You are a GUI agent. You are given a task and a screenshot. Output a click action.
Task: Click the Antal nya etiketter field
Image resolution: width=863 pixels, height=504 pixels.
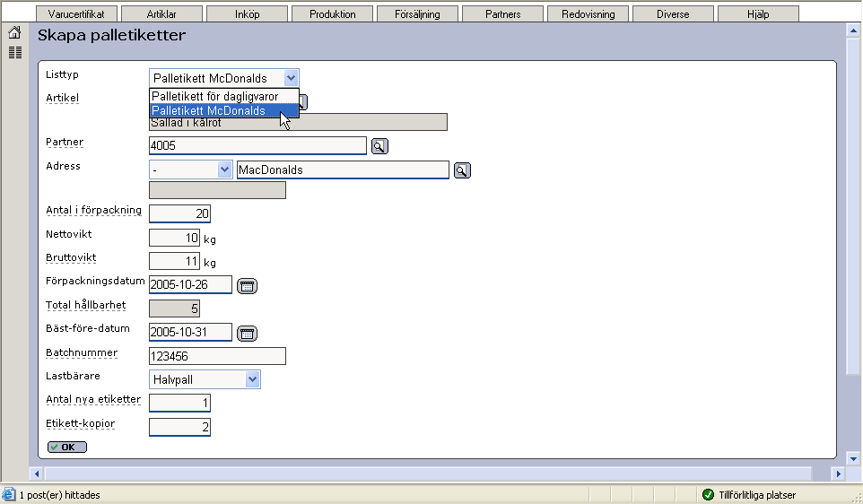[x=179, y=403]
